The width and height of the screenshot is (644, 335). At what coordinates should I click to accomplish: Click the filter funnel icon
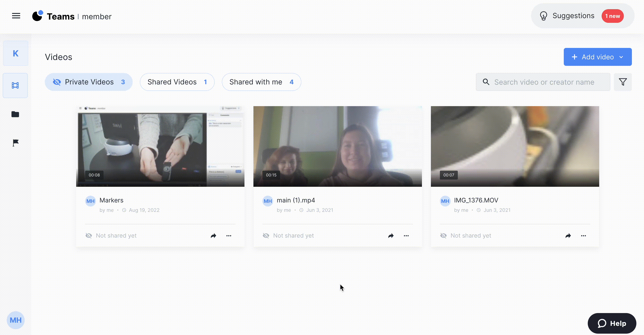click(x=623, y=82)
